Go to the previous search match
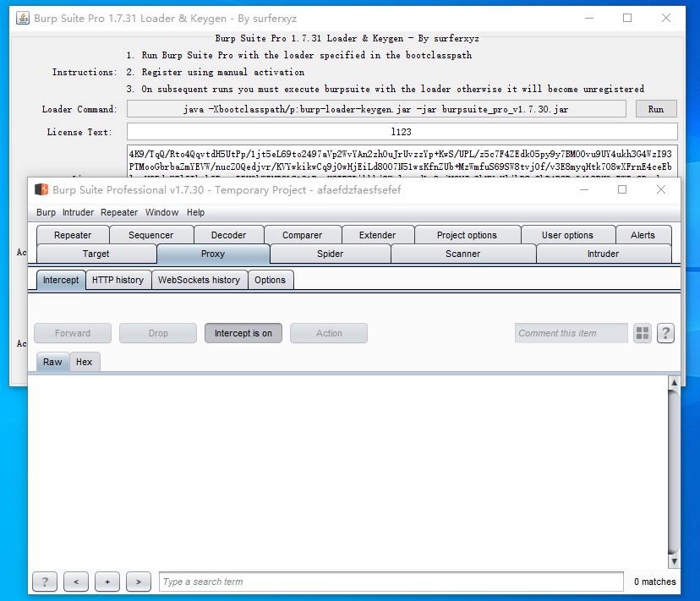This screenshot has width=700, height=601. pyautogui.click(x=76, y=582)
